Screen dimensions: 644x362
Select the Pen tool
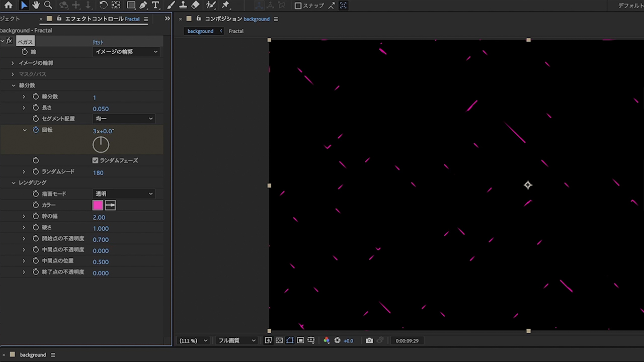(143, 5)
